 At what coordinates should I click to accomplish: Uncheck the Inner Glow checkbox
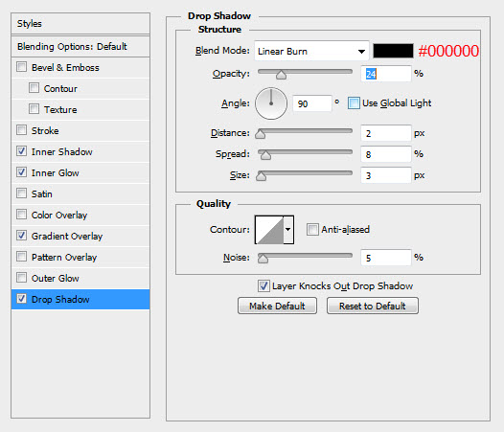(x=21, y=172)
